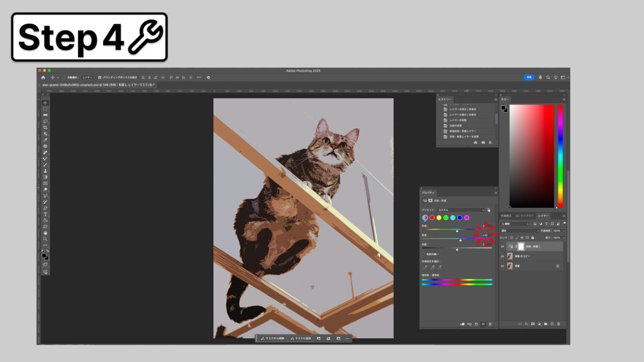The width and height of the screenshot is (644, 362).
Task: Select the Horizontal Type tool
Action: coord(45,214)
